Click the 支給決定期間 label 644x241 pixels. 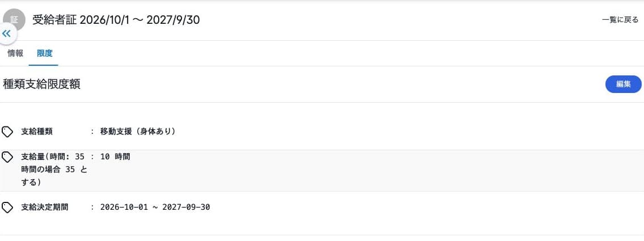pyautogui.click(x=45, y=208)
